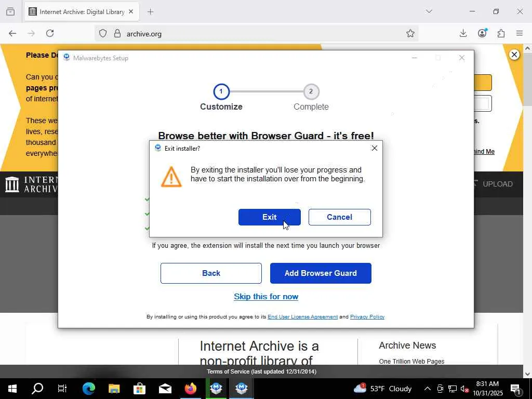Close the Internet Archive tab
Viewport: 532px width, 399px height.
click(x=131, y=11)
